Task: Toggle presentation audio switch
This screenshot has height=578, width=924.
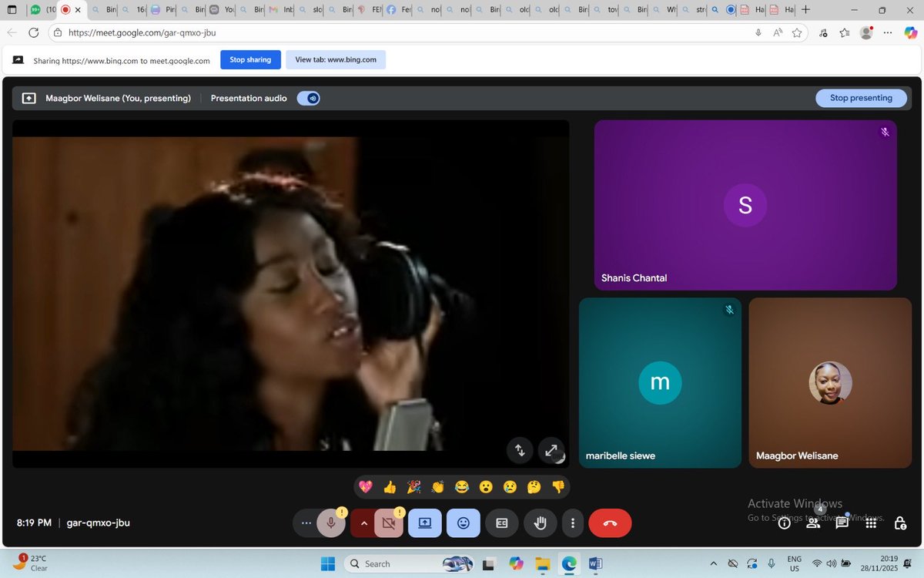Action: click(x=309, y=99)
